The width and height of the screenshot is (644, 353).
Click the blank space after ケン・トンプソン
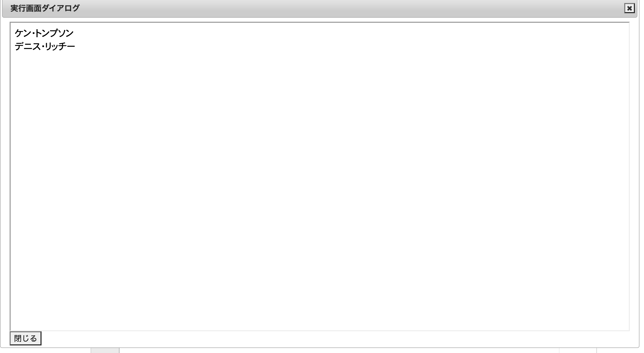pyautogui.click(x=351, y=33)
